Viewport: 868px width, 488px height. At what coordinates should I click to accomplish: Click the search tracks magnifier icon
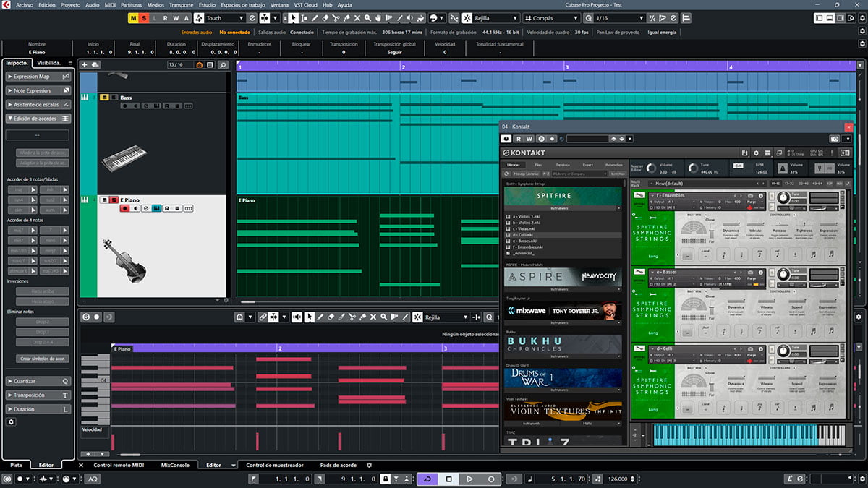coord(223,65)
